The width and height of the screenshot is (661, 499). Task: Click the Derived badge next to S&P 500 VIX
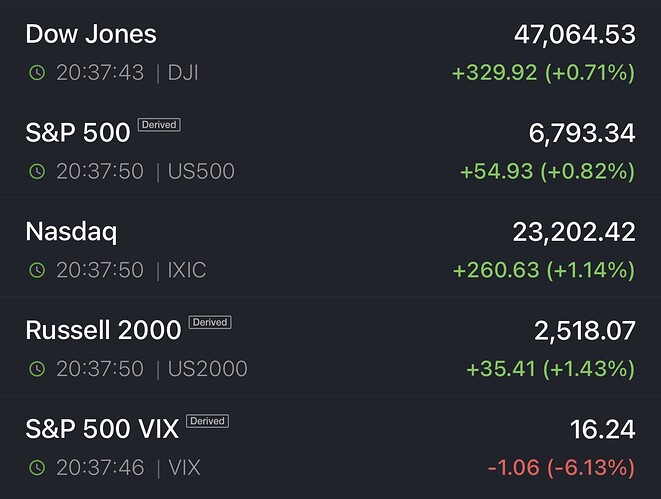pyautogui.click(x=207, y=421)
